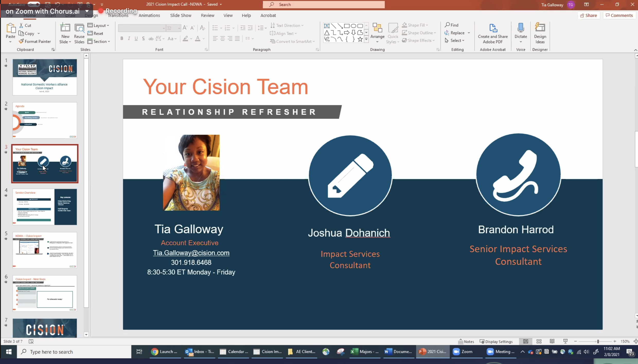Click the Center paragraph alignment icon
The image size is (638, 364).
click(223, 39)
